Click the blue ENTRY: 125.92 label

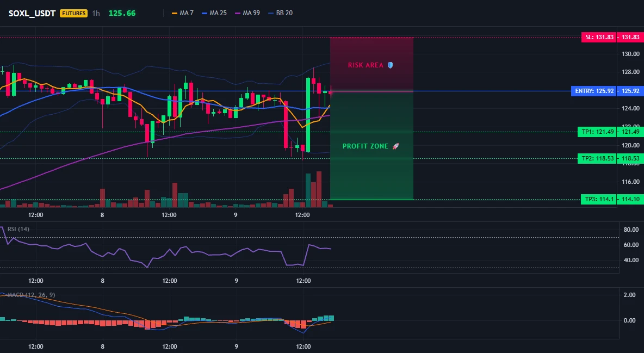pyautogui.click(x=595, y=91)
